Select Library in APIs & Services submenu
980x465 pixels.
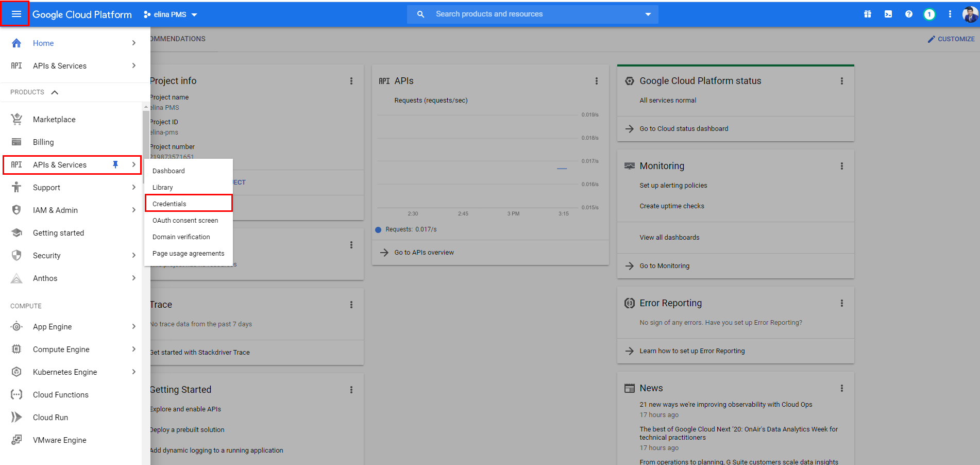click(x=189, y=187)
